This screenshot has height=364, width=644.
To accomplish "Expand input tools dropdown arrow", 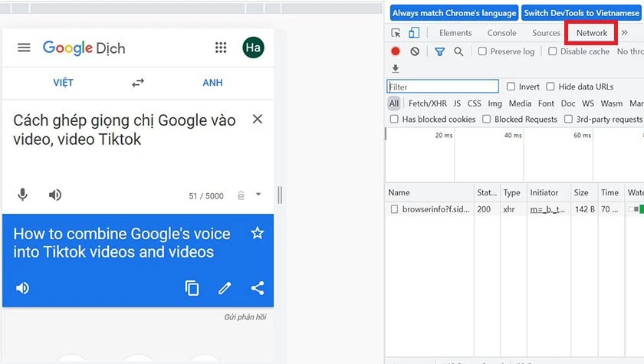I will tap(258, 194).
